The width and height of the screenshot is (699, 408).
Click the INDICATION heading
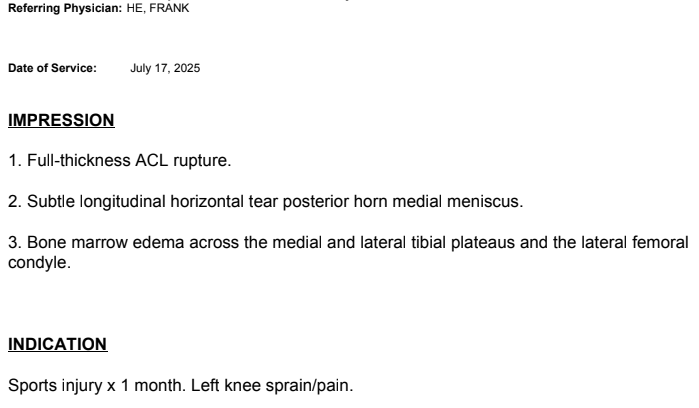[x=58, y=344]
